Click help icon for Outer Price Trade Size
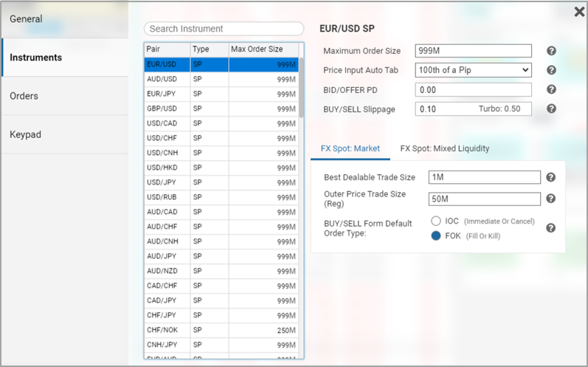Image resolution: width=588 pixels, height=367 pixels. click(550, 199)
